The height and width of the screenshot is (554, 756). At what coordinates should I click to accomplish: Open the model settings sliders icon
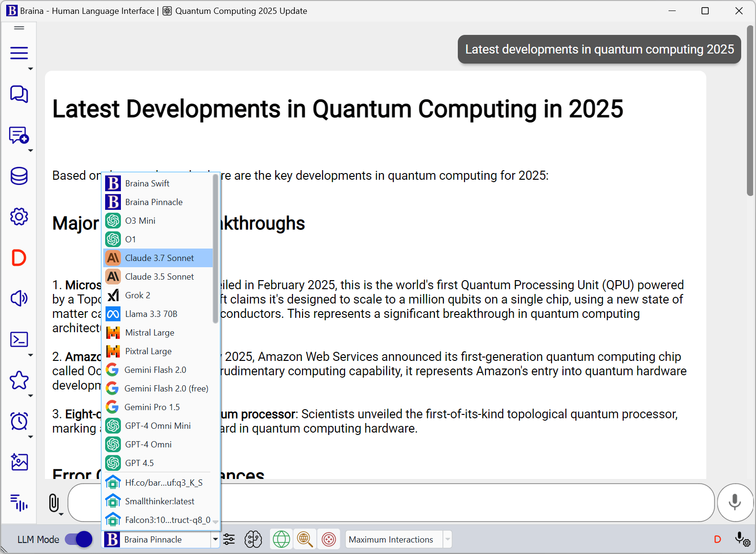(x=229, y=539)
